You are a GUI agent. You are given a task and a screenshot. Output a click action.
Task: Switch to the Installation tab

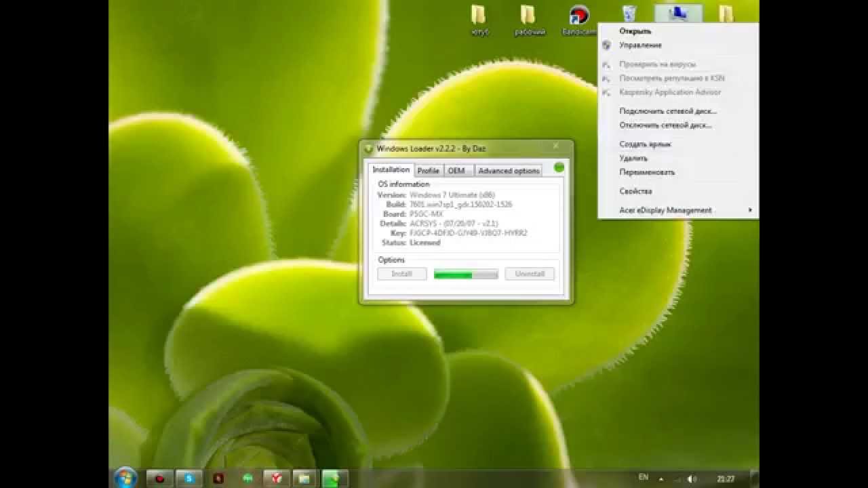click(391, 169)
